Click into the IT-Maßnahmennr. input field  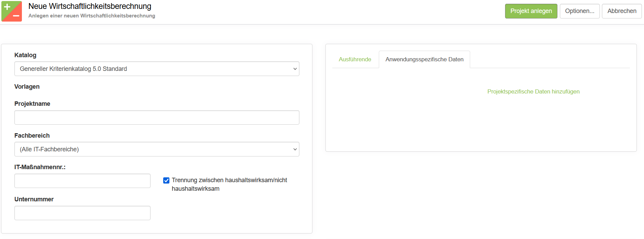pyautogui.click(x=82, y=181)
